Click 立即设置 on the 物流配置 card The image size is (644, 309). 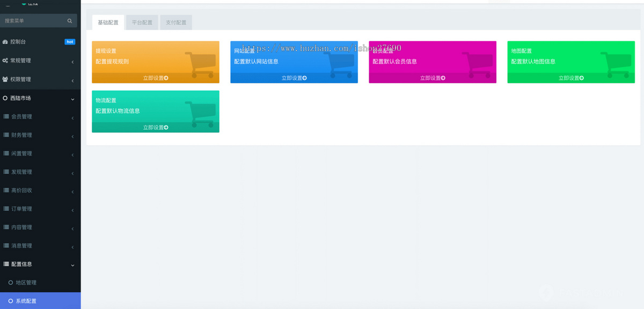click(x=156, y=127)
